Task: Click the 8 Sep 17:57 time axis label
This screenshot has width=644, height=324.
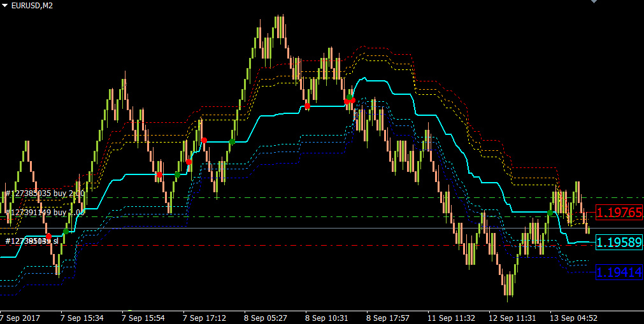Action: (x=388, y=318)
